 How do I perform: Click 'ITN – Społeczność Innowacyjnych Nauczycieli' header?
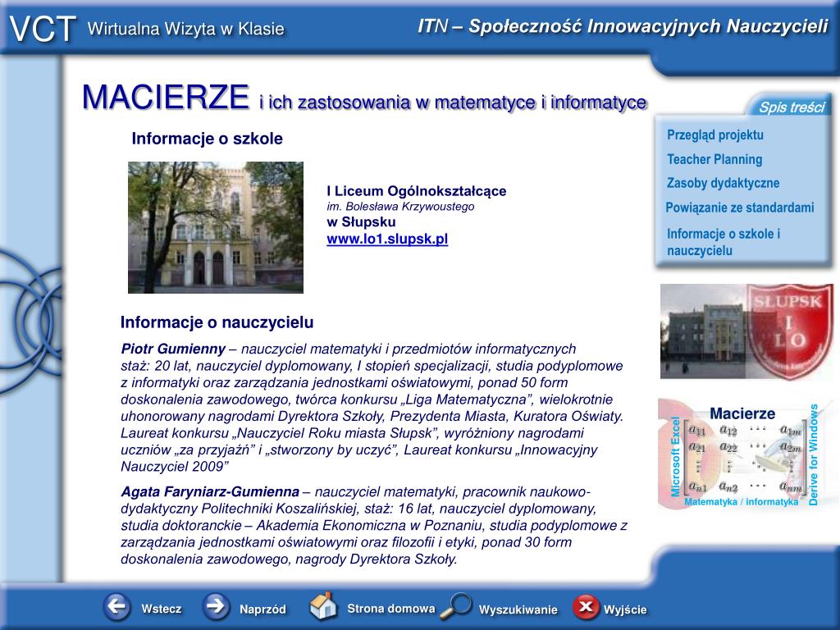[623, 26]
